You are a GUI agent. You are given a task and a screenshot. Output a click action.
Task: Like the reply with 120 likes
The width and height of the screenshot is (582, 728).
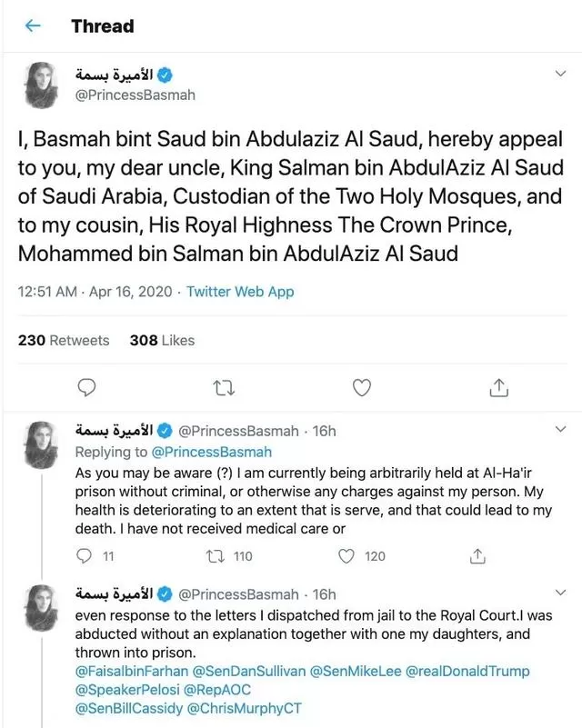346,555
